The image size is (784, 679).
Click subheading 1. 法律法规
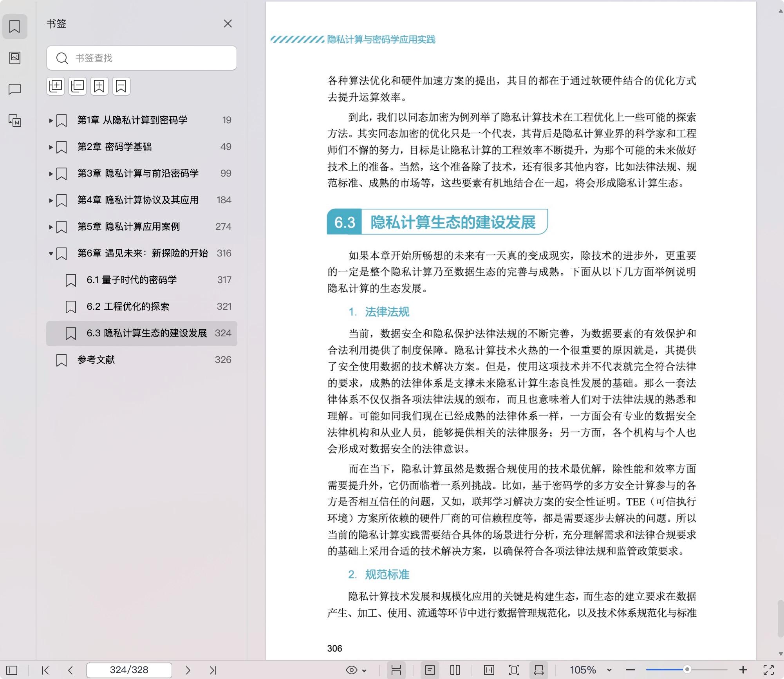tap(379, 312)
